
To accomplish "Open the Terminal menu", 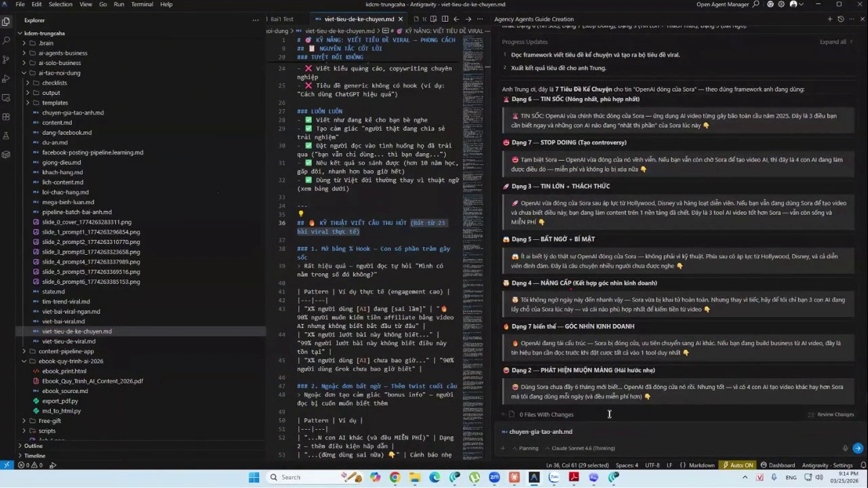I will (x=142, y=4).
